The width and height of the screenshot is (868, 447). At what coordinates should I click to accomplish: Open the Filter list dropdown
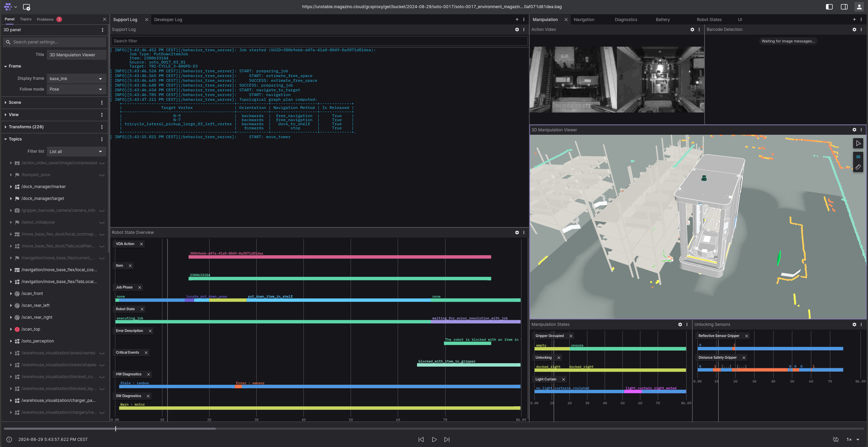76,152
